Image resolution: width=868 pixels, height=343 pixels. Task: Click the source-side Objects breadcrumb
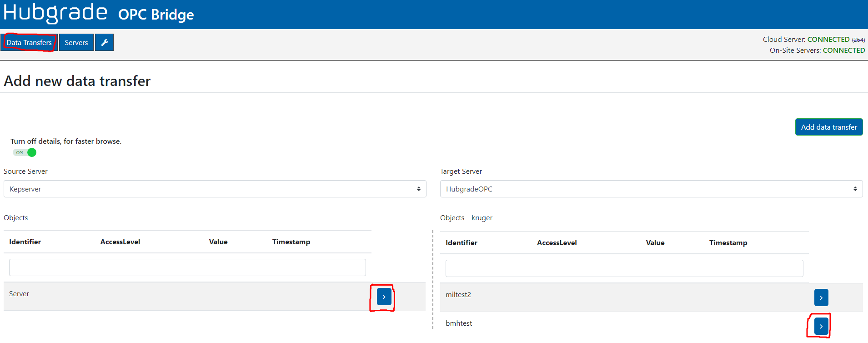click(x=16, y=218)
